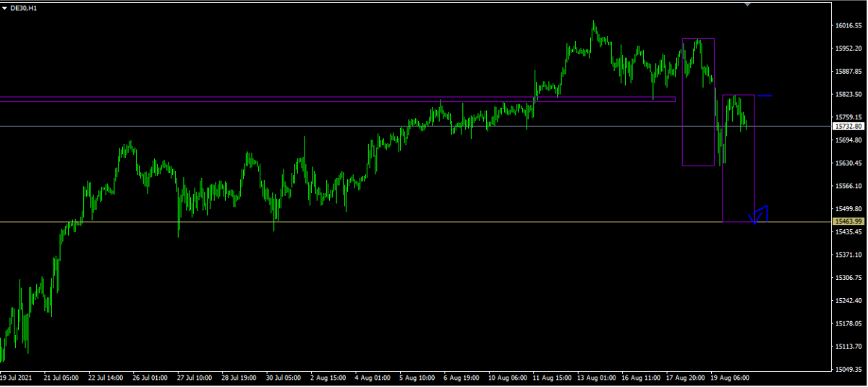Click the 15049.98 price scale label
This screenshot has width=868, height=387.
click(848, 369)
